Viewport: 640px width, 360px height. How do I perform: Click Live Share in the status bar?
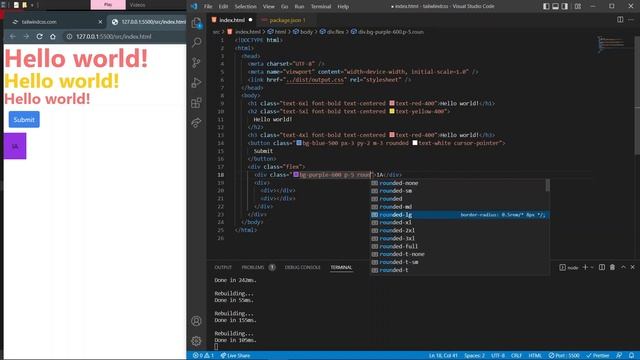(236, 356)
